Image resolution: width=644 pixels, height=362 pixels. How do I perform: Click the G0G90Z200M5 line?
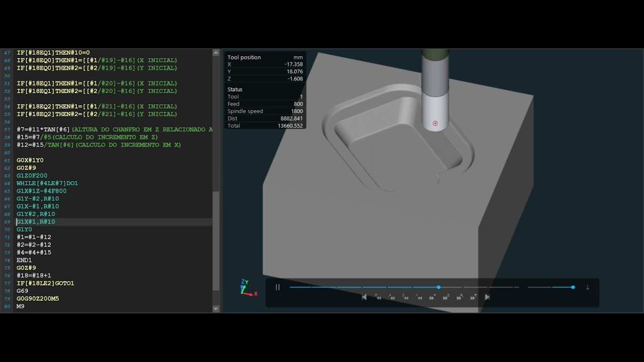[38, 299]
